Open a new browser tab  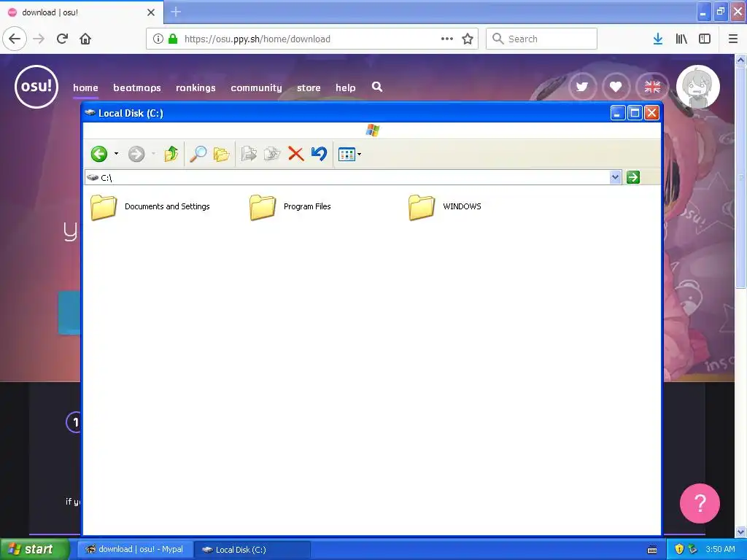point(176,12)
